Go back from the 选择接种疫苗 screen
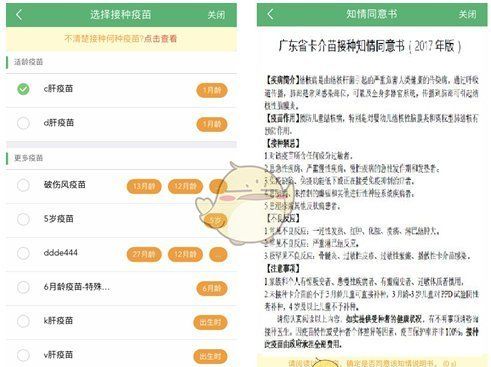Image resolution: width=491 pixels, height=367 pixels. (x=19, y=15)
